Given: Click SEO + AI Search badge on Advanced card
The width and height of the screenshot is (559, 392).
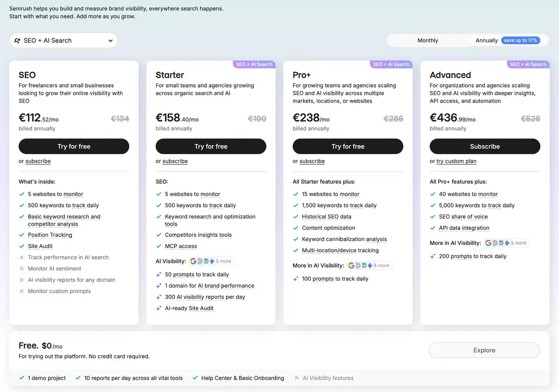Looking at the screenshot, I should pos(528,64).
